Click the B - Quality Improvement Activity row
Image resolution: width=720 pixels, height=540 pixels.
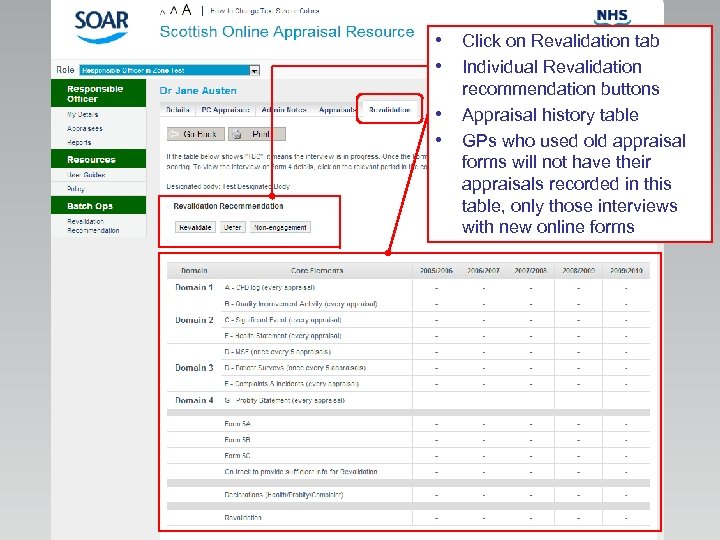pyautogui.click(x=408, y=304)
